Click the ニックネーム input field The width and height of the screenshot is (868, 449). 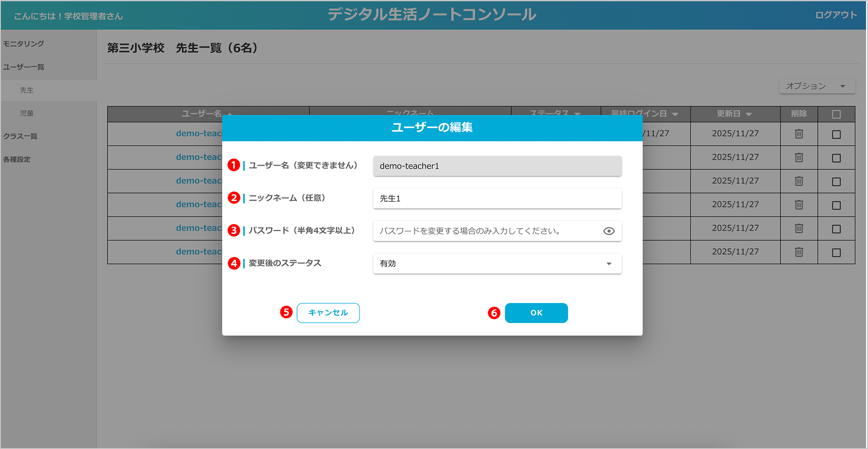pyautogui.click(x=497, y=199)
